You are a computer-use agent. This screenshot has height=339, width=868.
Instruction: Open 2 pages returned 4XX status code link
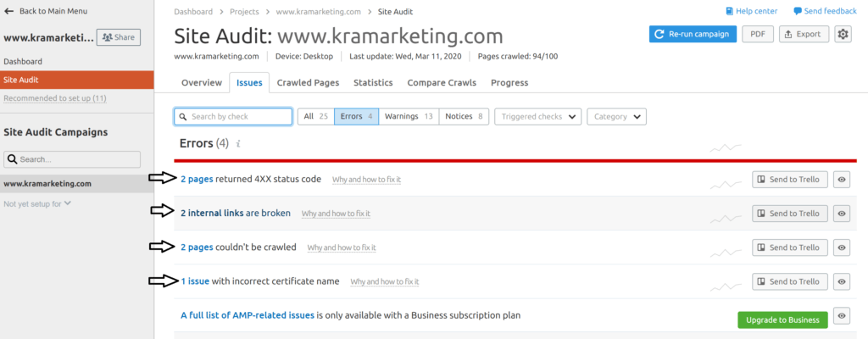[x=197, y=179]
